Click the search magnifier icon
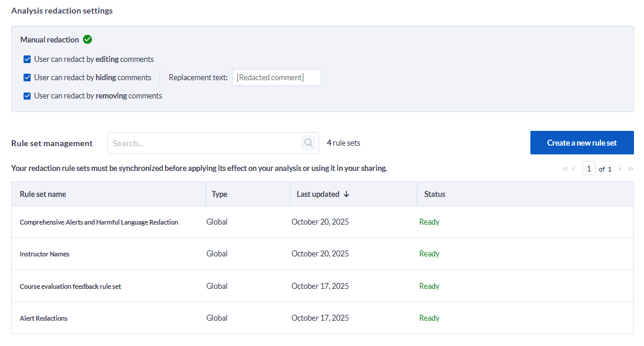Screen dimensions: 644x346 (x=308, y=143)
